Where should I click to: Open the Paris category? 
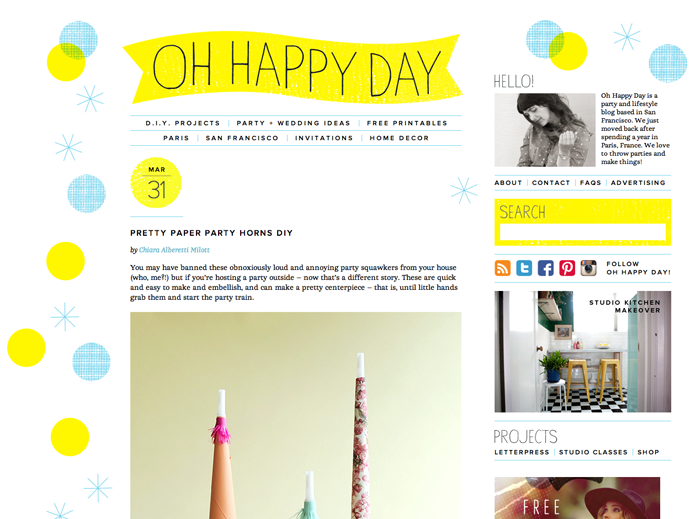(176, 138)
